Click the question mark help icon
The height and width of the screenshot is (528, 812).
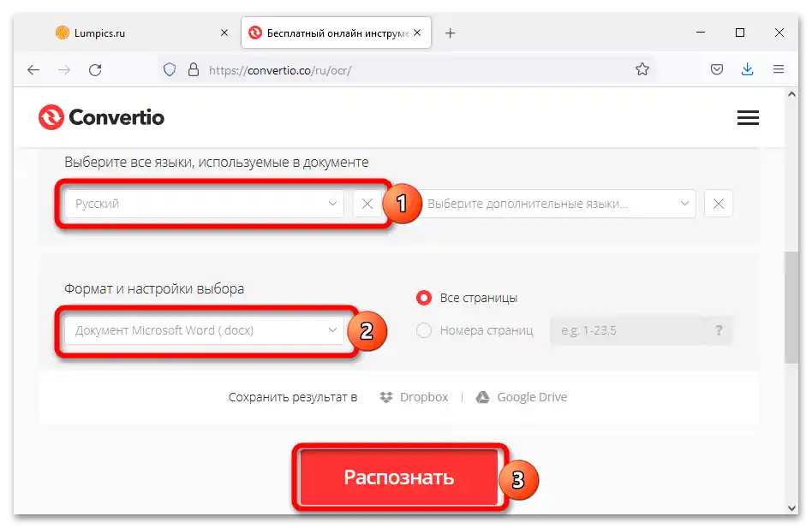point(719,330)
